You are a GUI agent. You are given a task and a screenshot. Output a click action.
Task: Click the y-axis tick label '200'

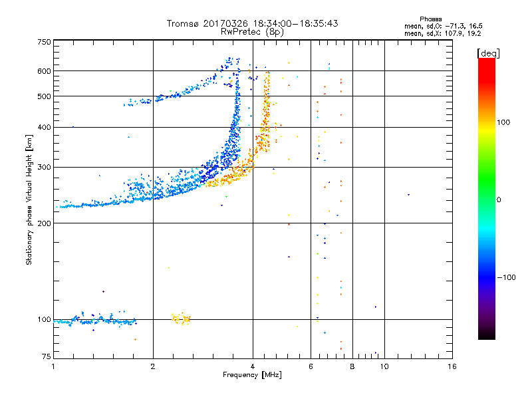(x=44, y=223)
